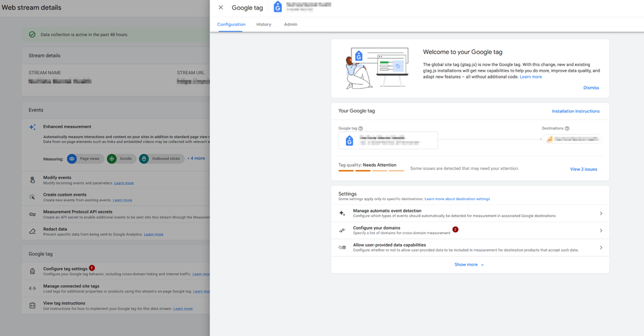This screenshot has height=336, width=644.
Task: Open Manage connected site tags
Action: (x=116, y=288)
